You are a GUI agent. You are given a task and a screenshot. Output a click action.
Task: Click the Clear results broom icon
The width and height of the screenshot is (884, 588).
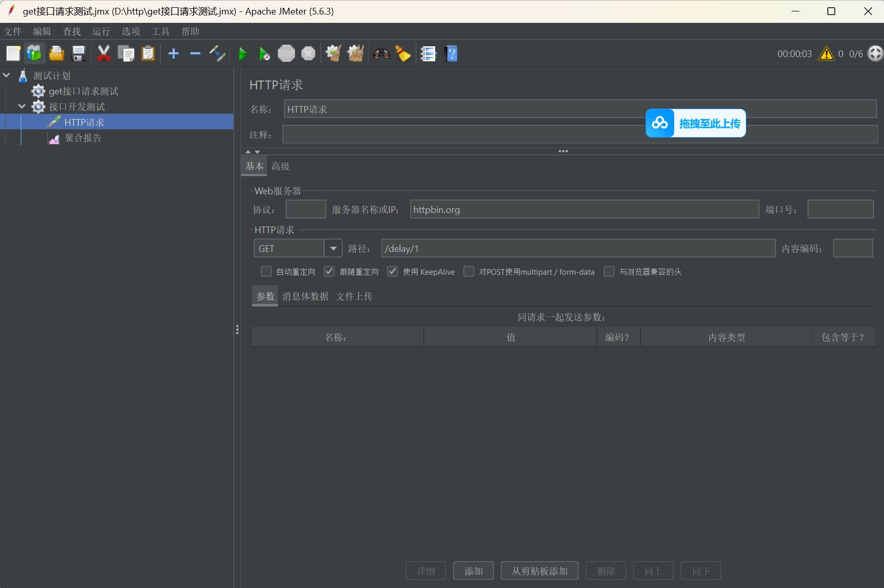[333, 54]
